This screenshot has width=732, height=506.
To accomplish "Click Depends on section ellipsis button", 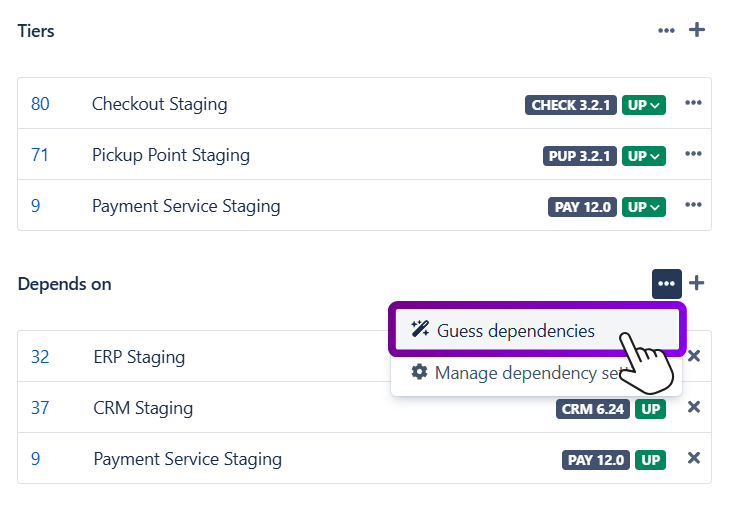I will click(x=667, y=284).
